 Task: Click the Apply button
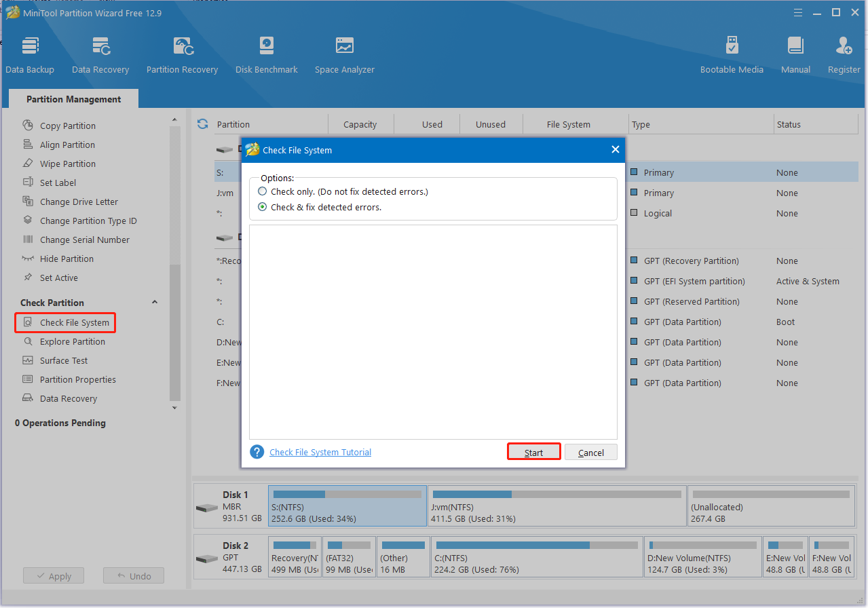[53, 575]
